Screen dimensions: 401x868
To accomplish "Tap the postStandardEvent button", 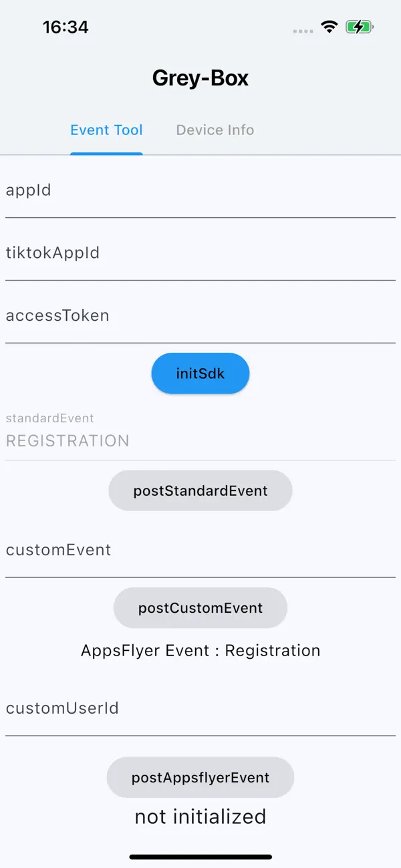I will [200, 490].
